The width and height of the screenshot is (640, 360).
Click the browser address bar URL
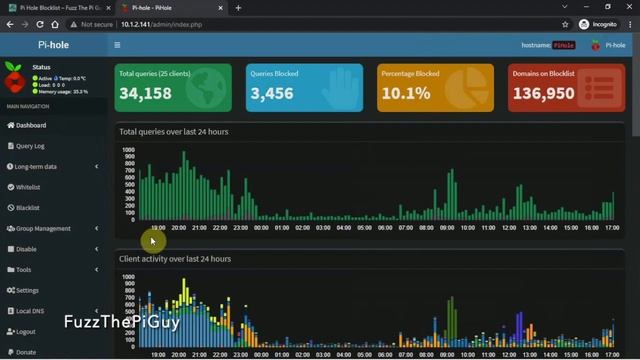(162, 24)
